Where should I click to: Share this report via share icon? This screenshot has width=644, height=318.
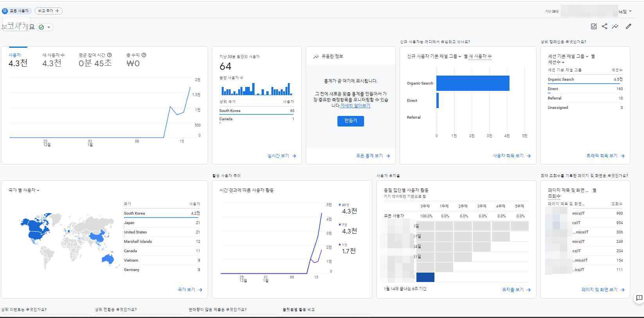tap(605, 27)
